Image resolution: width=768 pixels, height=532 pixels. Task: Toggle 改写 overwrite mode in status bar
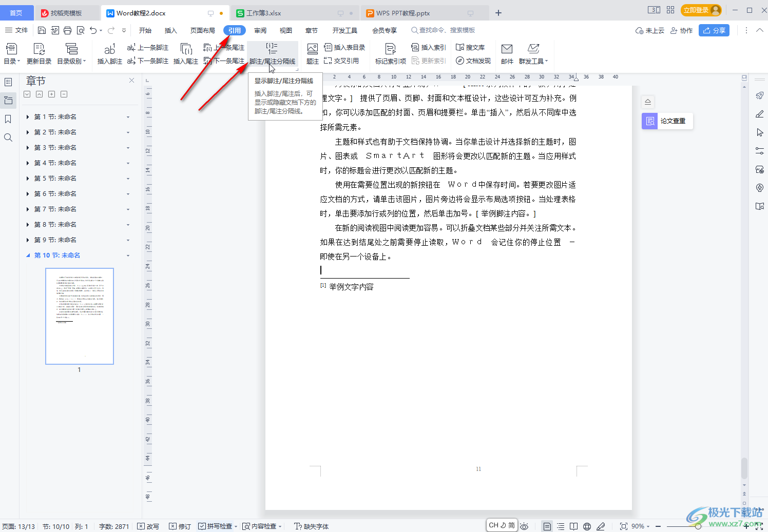148,526
